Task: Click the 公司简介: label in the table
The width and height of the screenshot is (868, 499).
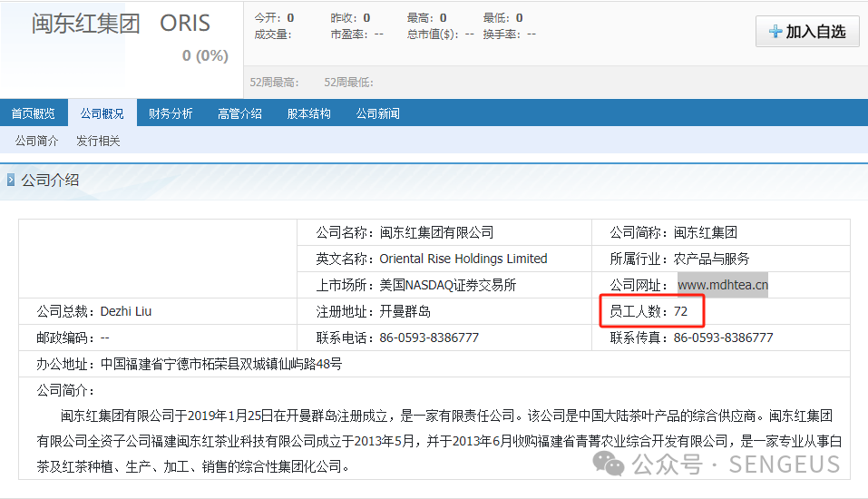Action: point(66,390)
